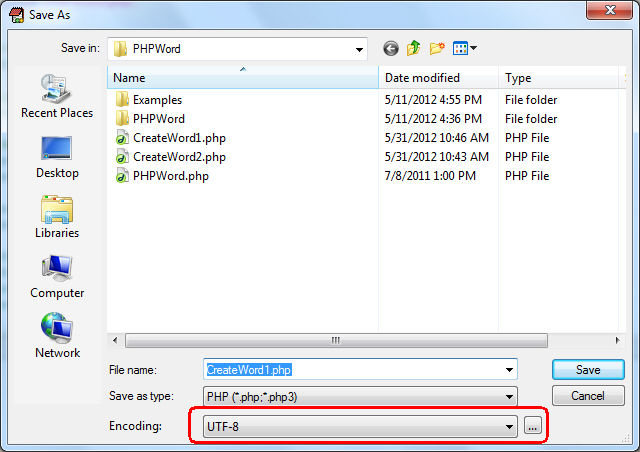The image size is (640, 452).
Task: Select Desktop in the places sidebar
Action: coord(57,157)
